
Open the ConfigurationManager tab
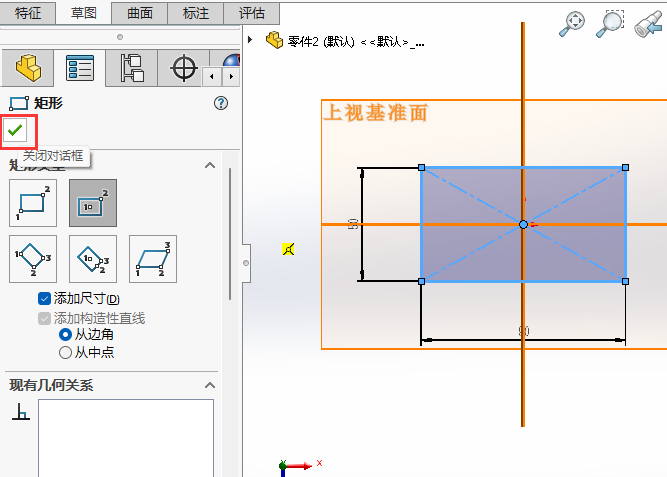point(131,68)
